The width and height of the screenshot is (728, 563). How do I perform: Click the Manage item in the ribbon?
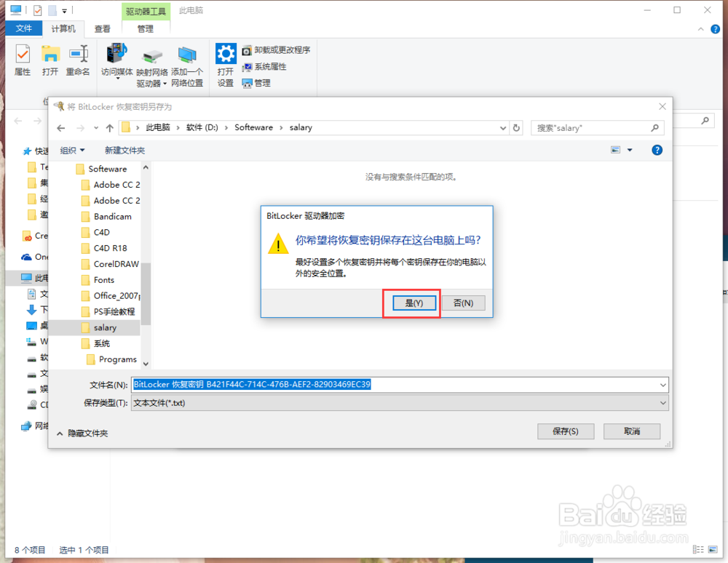click(256, 83)
